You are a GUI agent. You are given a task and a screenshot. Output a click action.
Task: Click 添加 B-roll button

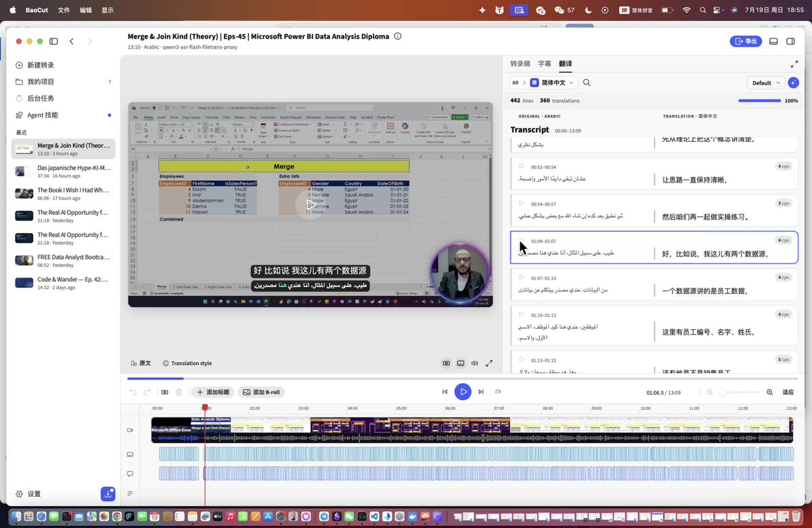point(261,392)
